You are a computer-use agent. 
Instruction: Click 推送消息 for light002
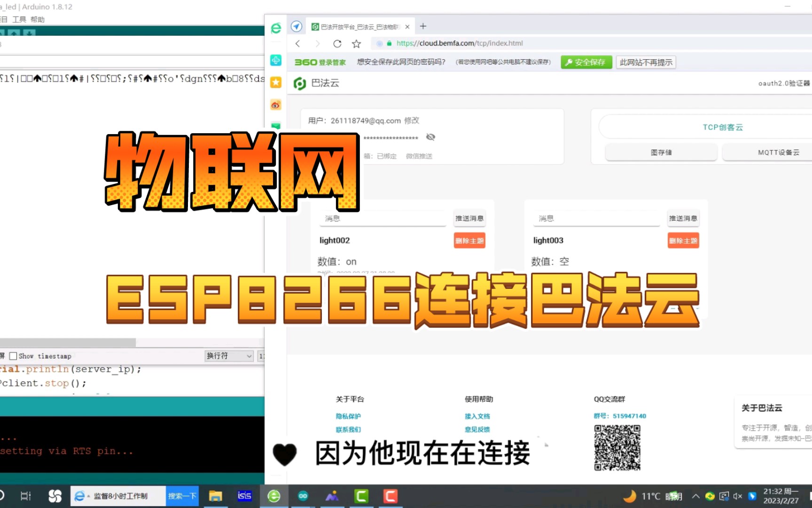[x=469, y=218]
